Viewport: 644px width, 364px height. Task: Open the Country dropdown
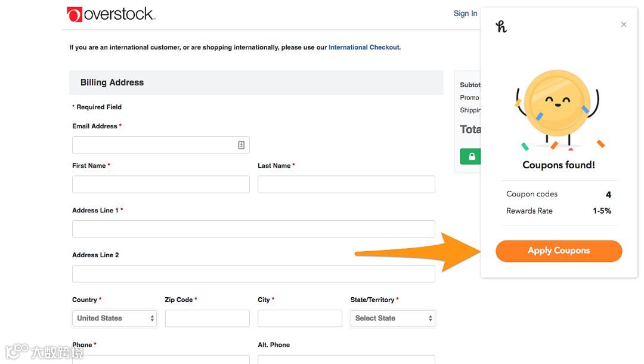tap(114, 318)
